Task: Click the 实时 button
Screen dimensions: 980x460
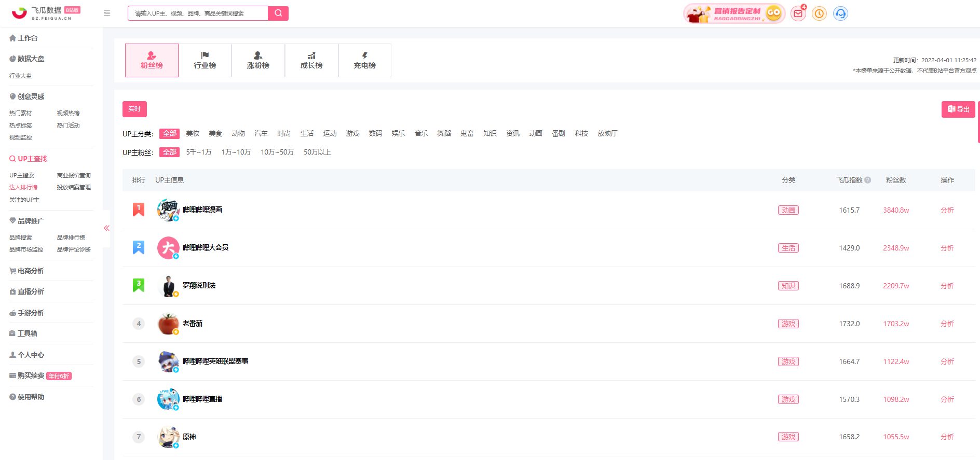Action: coord(134,109)
